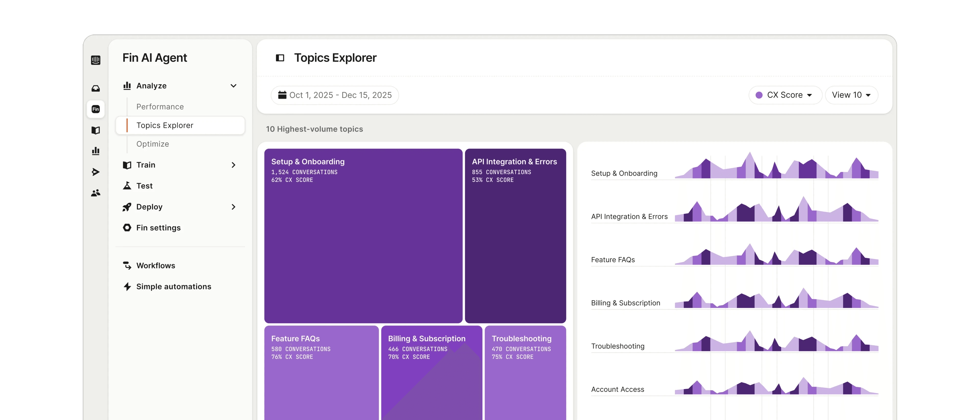
Task: Click the Fin AI Agent heading
Action: point(154,58)
